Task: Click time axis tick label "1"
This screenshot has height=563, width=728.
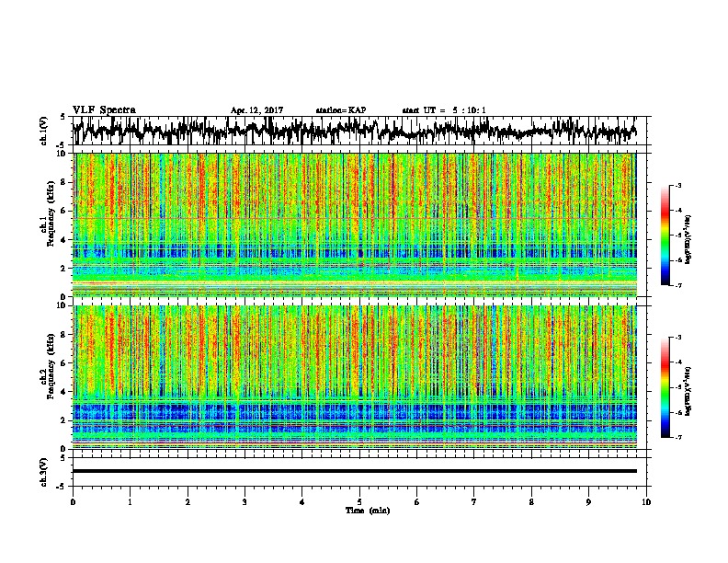Action: [130, 502]
